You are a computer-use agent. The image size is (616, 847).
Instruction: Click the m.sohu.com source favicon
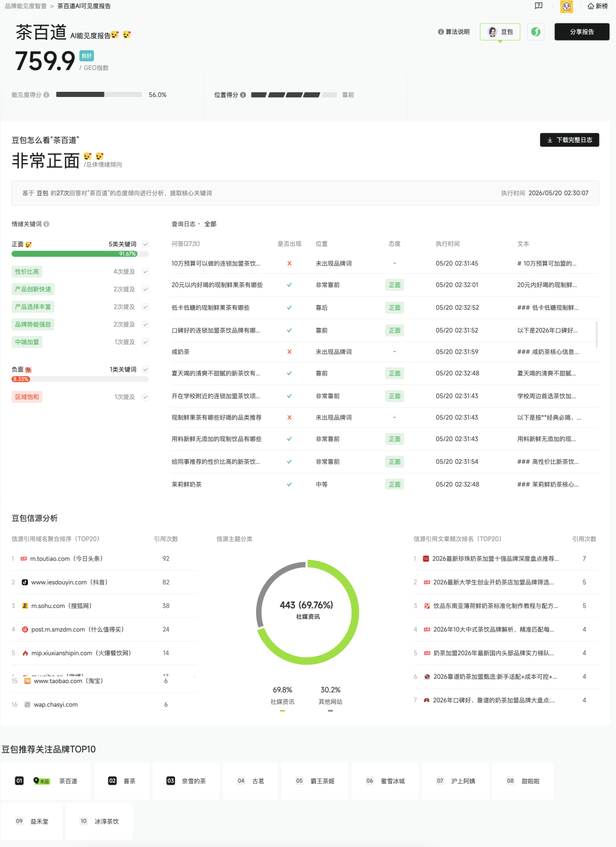click(25, 606)
